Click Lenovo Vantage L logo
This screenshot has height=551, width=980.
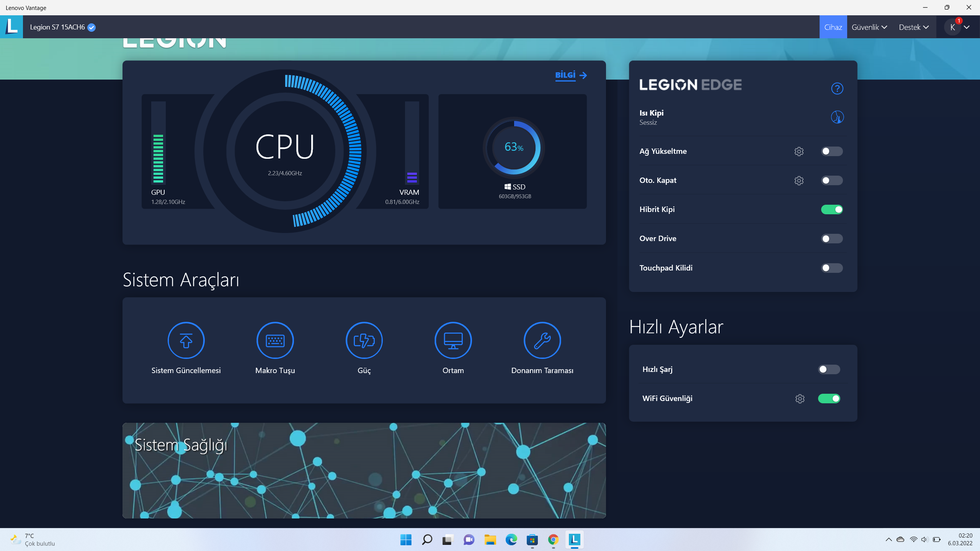(11, 27)
